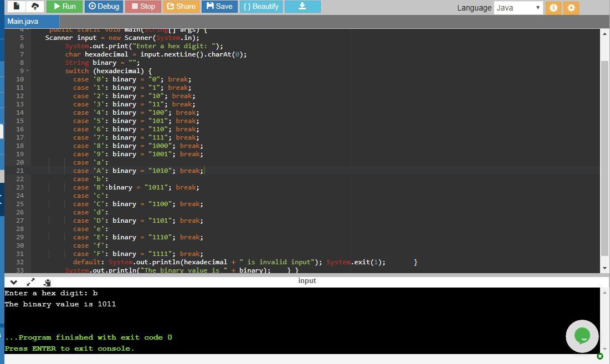Save the current program
The width and height of the screenshot is (610, 364).
[218, 7]
